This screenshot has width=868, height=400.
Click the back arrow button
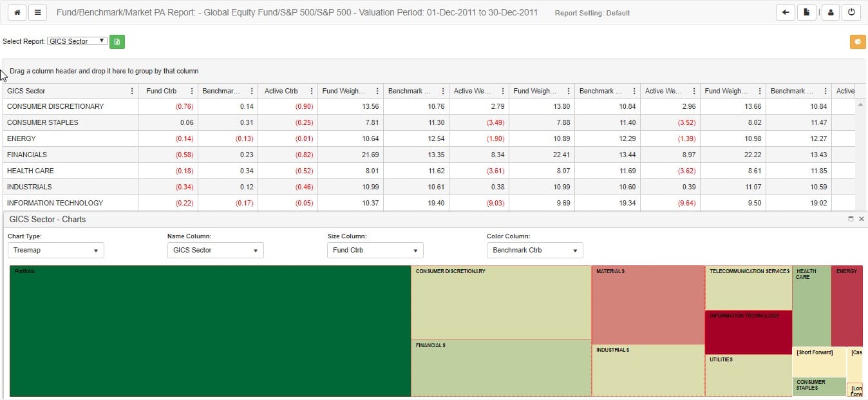pyautogui.click(x=786, y=12)
